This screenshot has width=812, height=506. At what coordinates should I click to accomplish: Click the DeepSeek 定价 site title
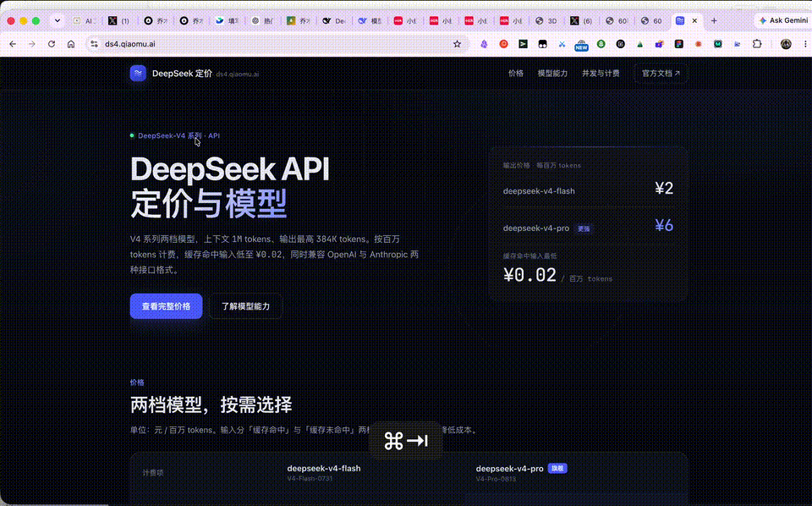click(182, 74)
